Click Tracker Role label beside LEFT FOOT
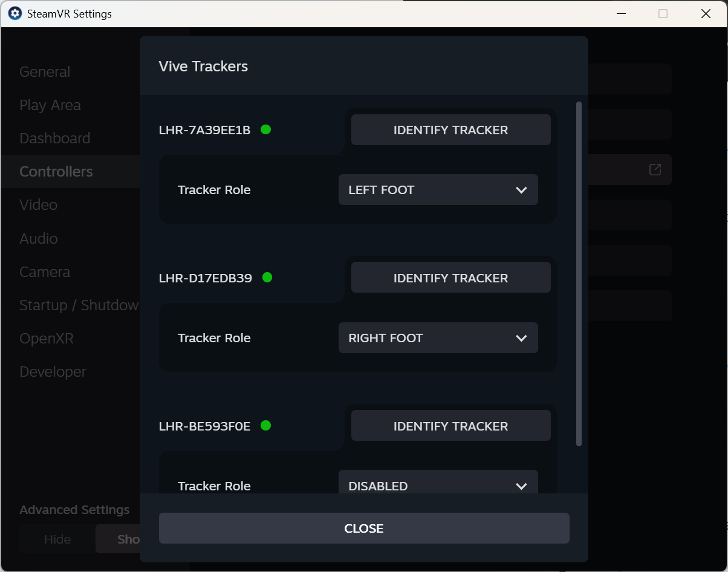This screenshot has height=572, width=728. pyautogui.click(x=214, y=190)
